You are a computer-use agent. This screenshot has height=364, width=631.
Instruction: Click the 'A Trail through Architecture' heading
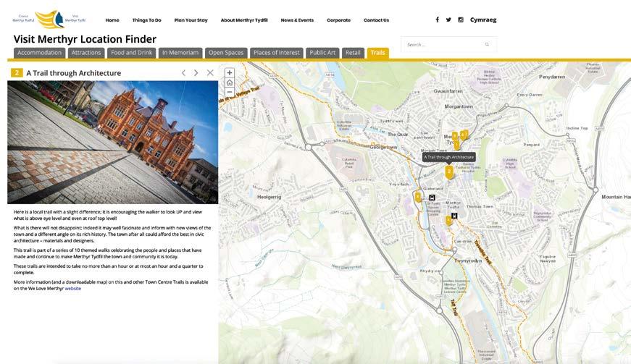74,73
